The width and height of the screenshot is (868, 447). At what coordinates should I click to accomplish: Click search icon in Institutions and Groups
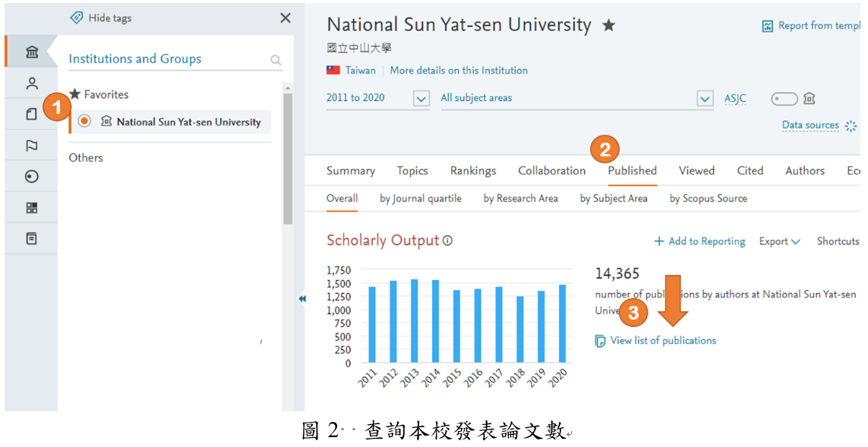tap(276, 60)
